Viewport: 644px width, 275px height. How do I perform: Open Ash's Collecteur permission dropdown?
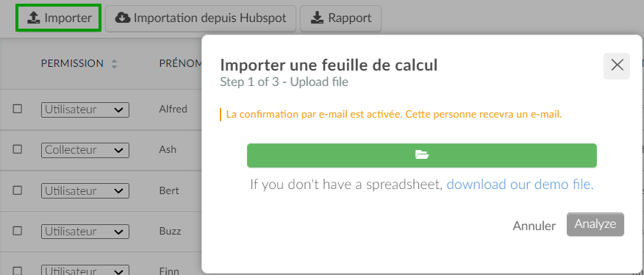pos(85,150)
